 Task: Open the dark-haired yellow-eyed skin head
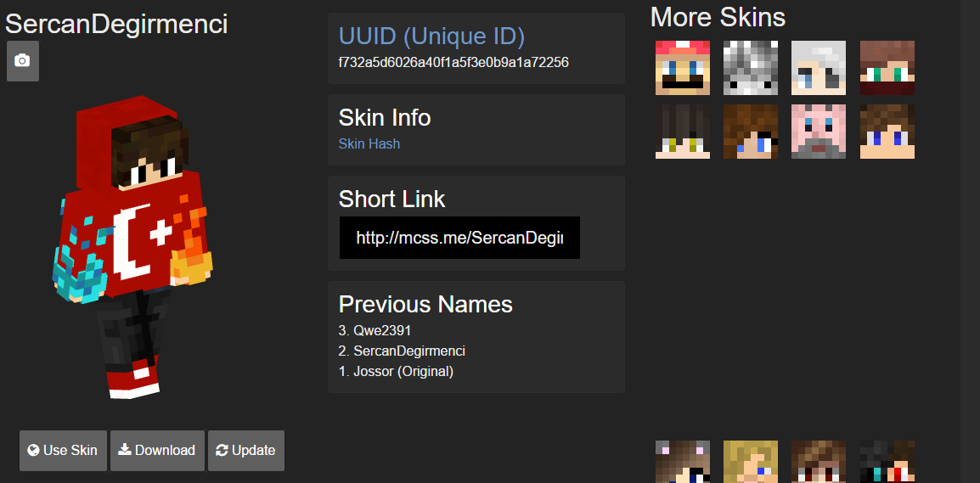[x=683, y=132]
